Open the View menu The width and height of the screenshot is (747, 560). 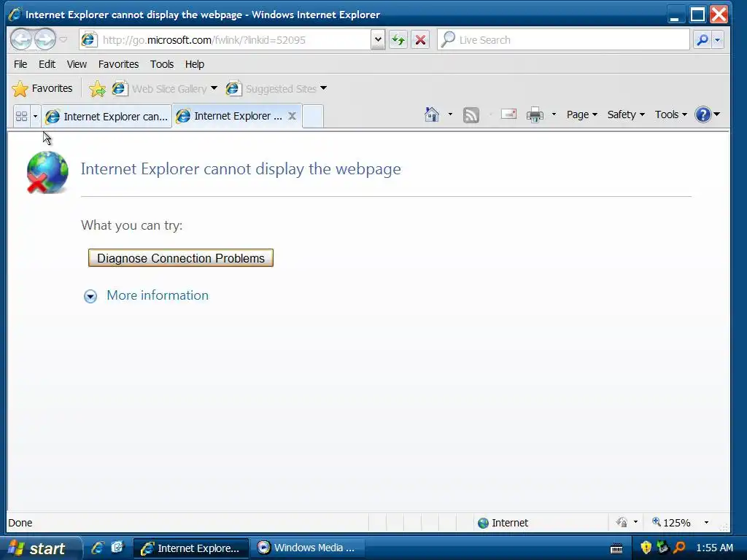click(76, 64)
